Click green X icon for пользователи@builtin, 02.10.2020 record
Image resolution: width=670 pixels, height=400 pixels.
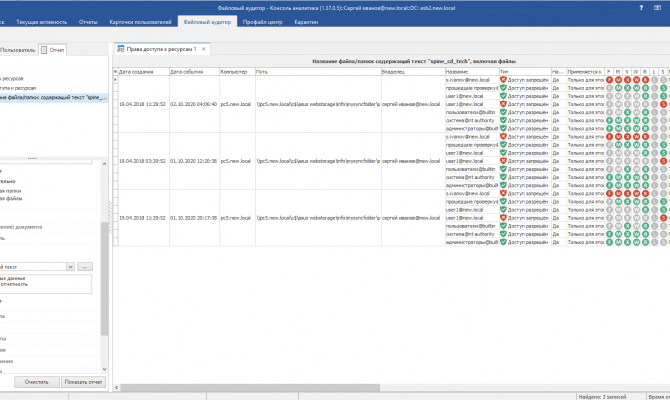tap(627, 112)
